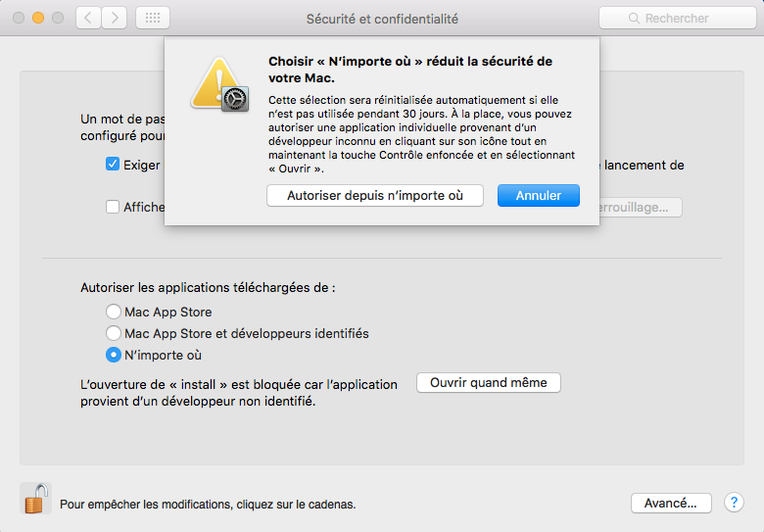The width and height of the screenshot is (764, 532).
Task: Enable the "Afficher" message checkbox
Action: (113, 207)
